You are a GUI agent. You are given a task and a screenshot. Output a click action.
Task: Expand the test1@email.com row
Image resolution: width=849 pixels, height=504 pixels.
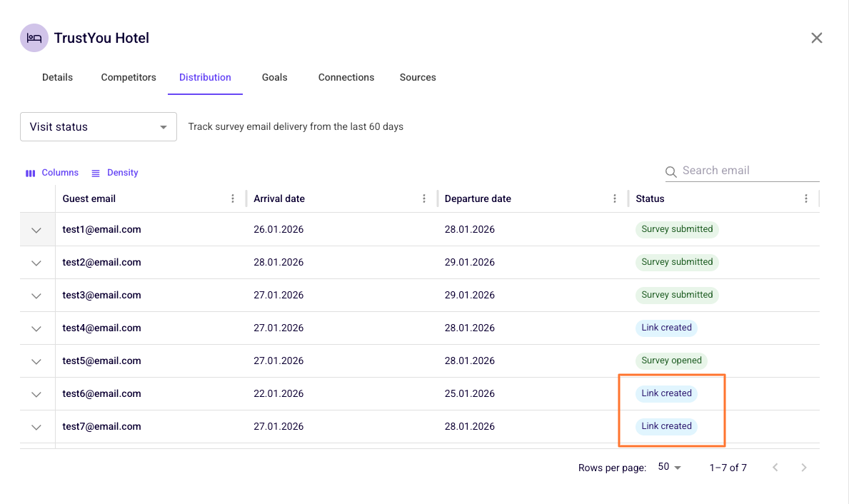(36, 230)
